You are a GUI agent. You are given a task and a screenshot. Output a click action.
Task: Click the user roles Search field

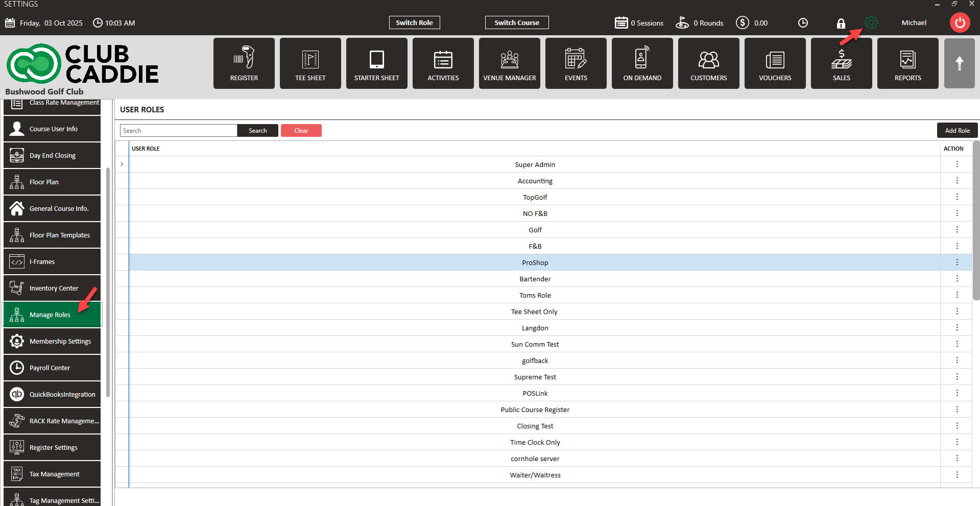point(178,131)
